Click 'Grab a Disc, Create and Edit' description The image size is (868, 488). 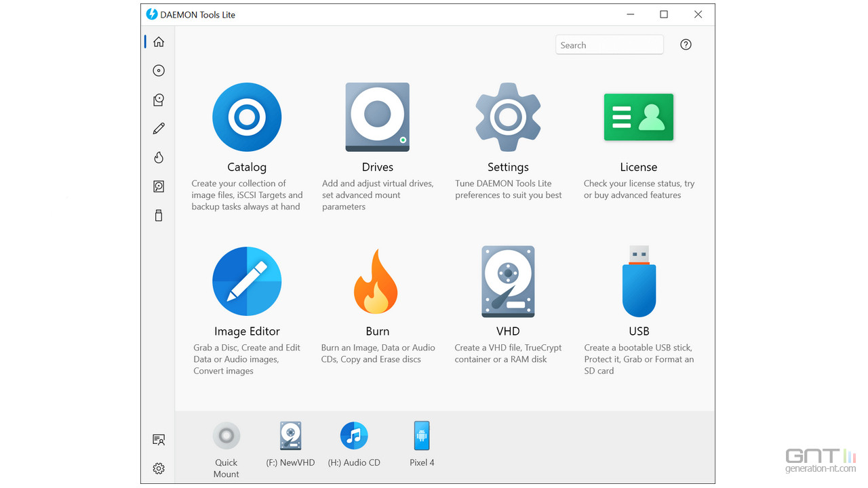point(247,359)
